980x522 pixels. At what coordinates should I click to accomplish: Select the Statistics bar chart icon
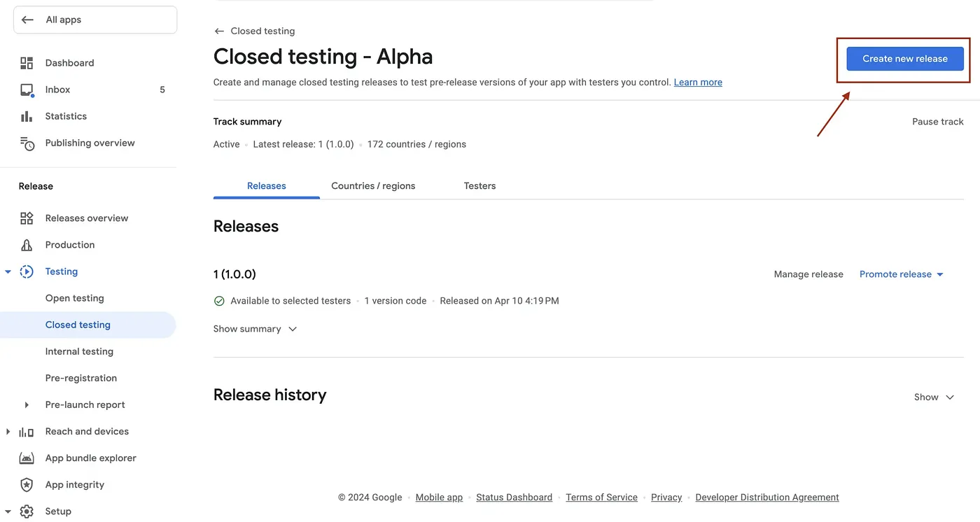click(27, 115)
